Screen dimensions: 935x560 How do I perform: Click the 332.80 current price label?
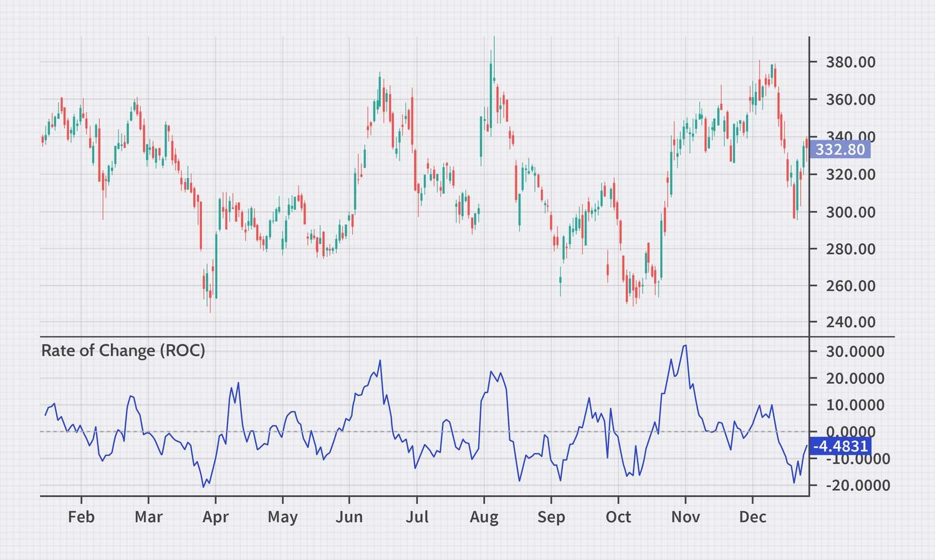840,149
